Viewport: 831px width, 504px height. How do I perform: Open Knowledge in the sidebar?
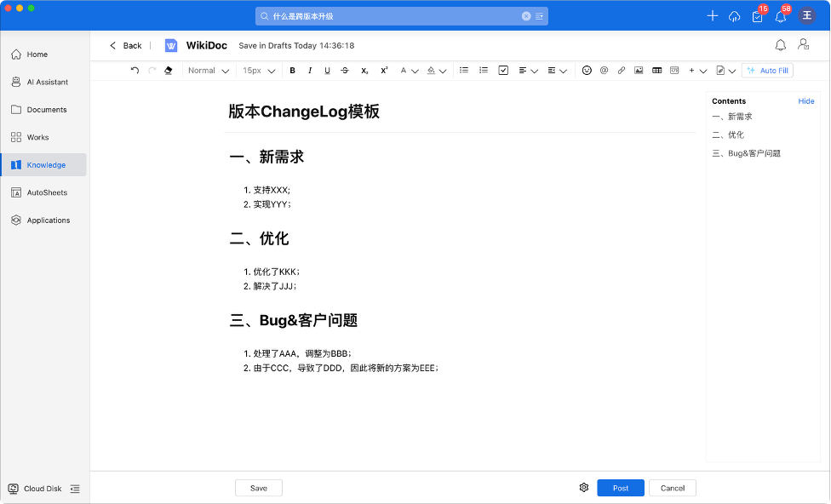[45, 165]
